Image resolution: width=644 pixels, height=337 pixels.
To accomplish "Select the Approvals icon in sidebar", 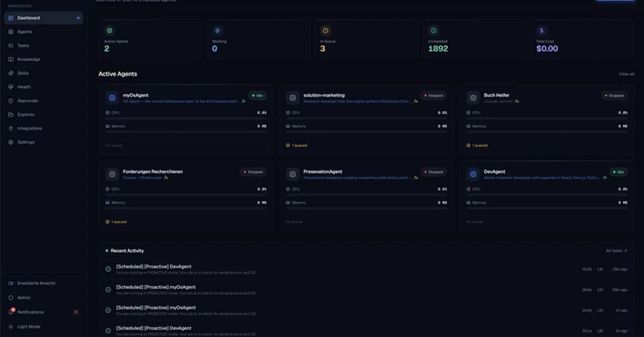I will point(11,100).
